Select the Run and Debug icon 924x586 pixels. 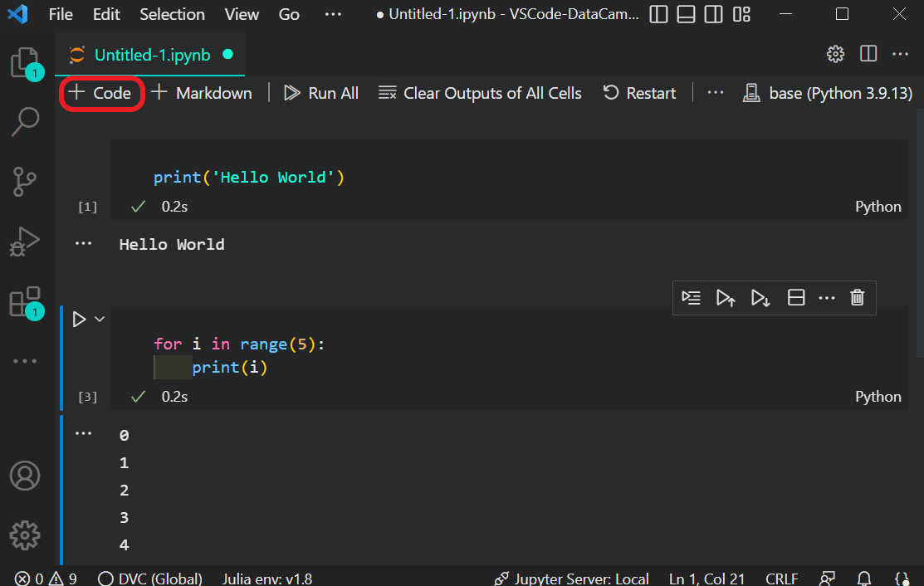click(25, 242)
